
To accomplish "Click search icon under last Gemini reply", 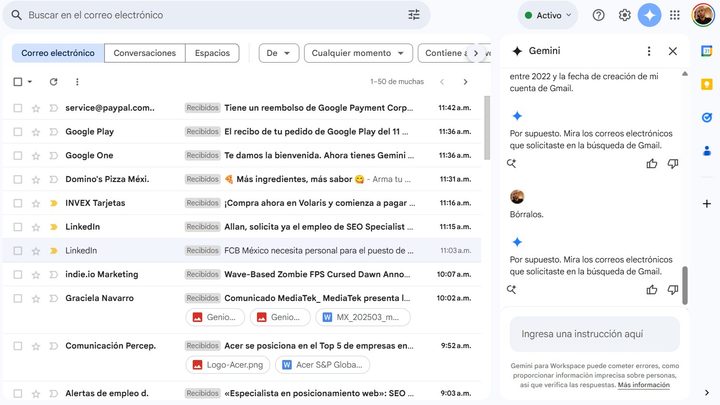I will pyautogui.click(x=511, y=289).
